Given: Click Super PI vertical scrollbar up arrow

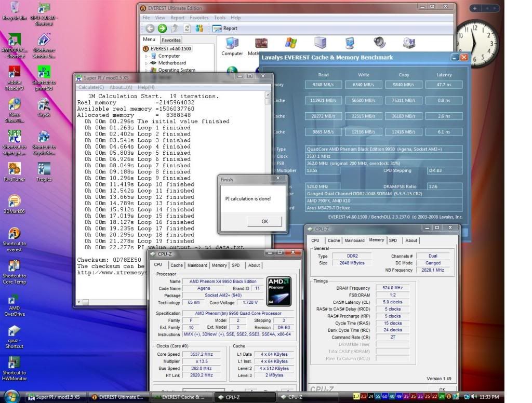Looking at the screenshot, I should tap(268, 95).
